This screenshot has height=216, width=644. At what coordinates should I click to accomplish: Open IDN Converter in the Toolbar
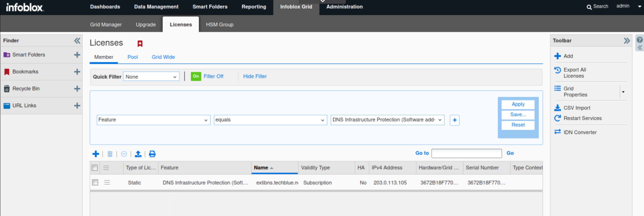tap(580, 132)
